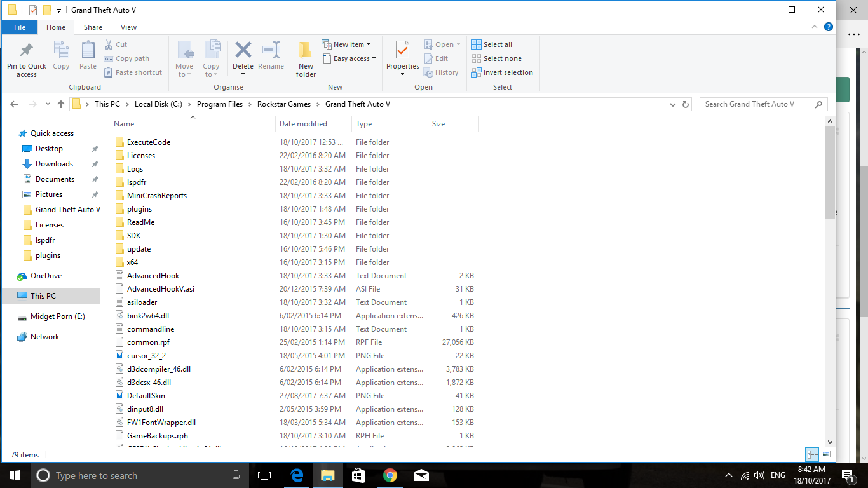Click the Pin to Quick access icon
This screenshot has height=488, width=868.
(26, 51)
